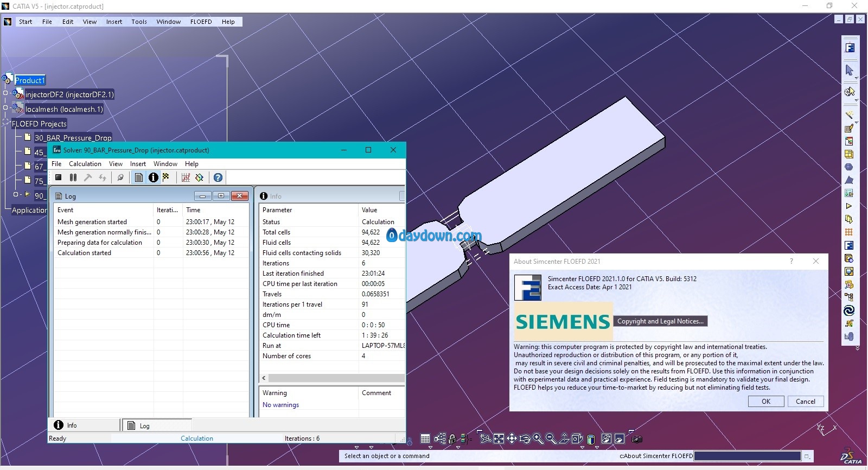Click Zoom In magnifier icon
This screenshot has height=470, width=868.
tap(538, 439)
